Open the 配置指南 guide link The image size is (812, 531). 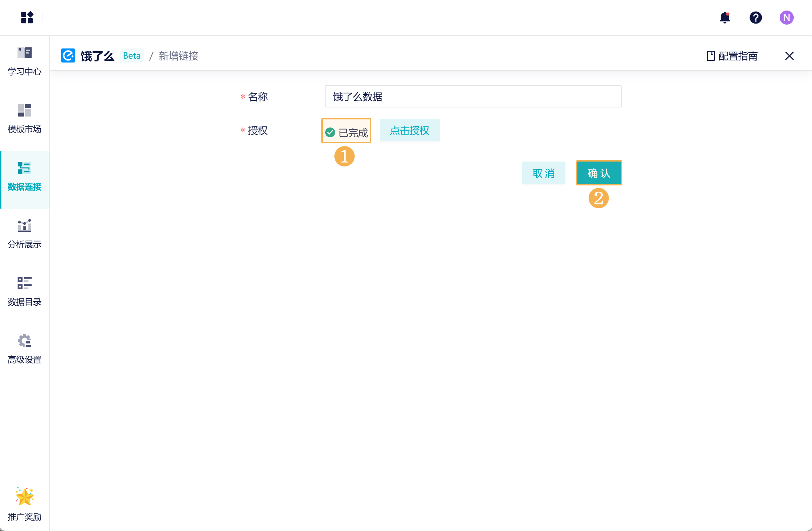coord(732,56)
